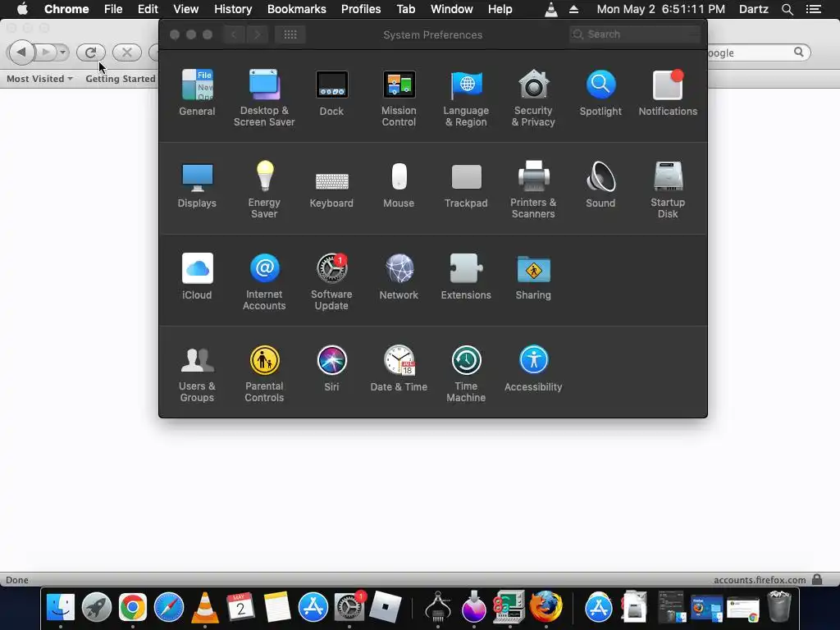The width and height of the screenshot is (840, 630).
Task: Open Firefox from the Dock
Action: [x=546, y=607]
